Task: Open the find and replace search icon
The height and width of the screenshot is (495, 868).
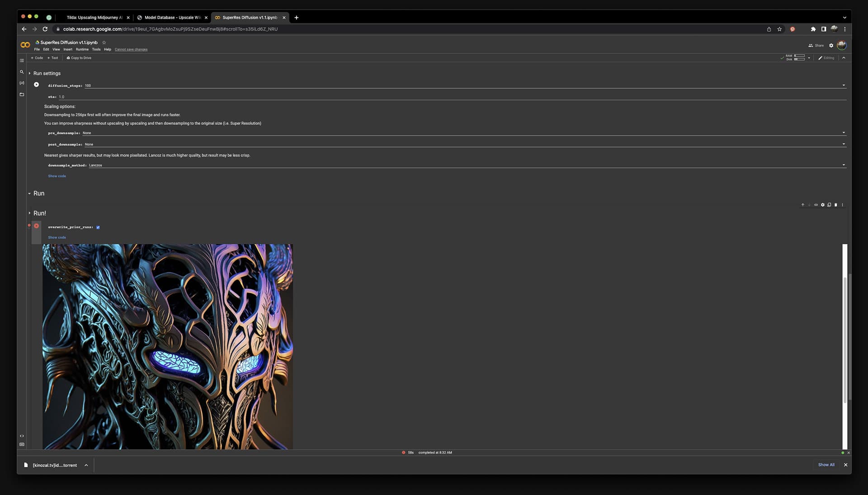Action: pyautogui.click(x=22, y=72)
